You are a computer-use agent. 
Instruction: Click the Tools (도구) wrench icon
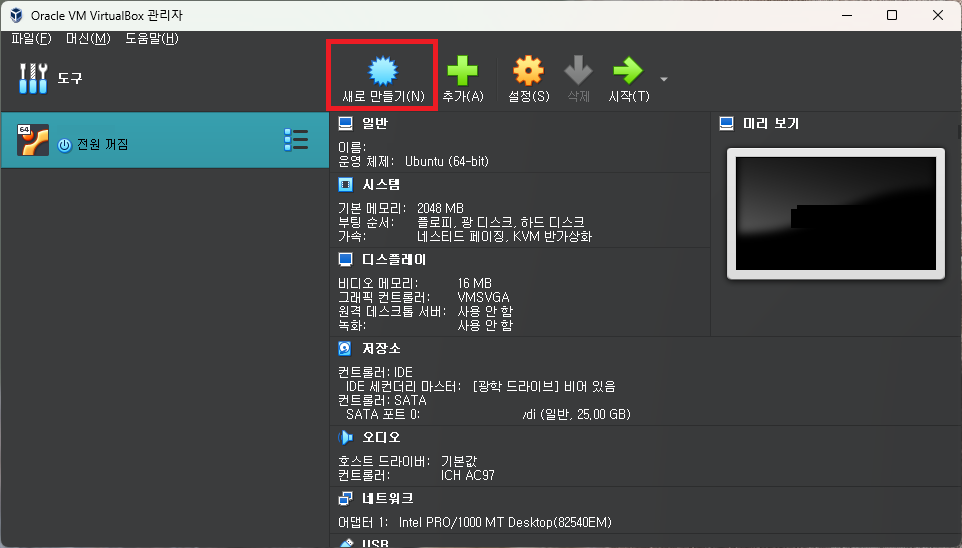33,79
